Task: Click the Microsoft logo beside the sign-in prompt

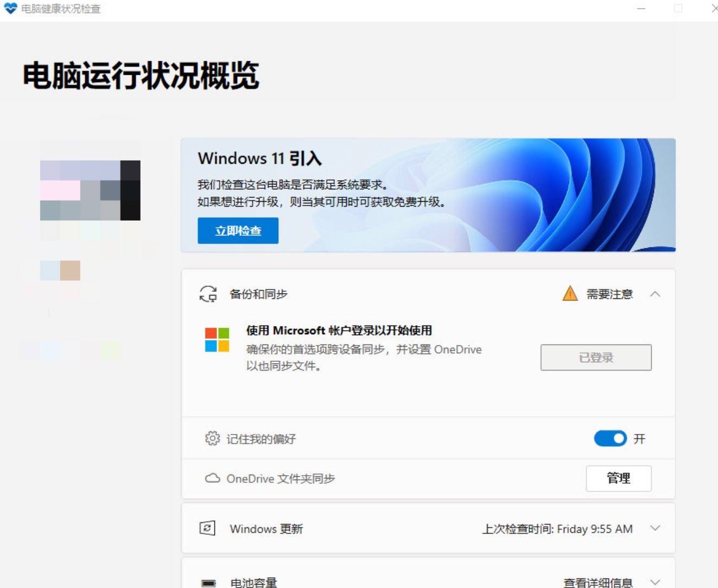Action: coord(216,340)
